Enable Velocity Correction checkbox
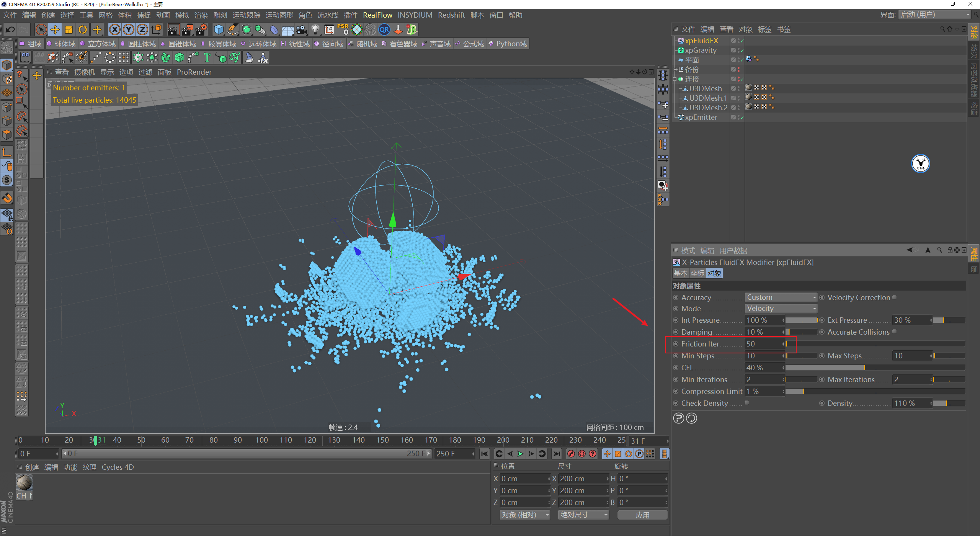This screenshot has width=980, height=536. click(x=895, y=297)
